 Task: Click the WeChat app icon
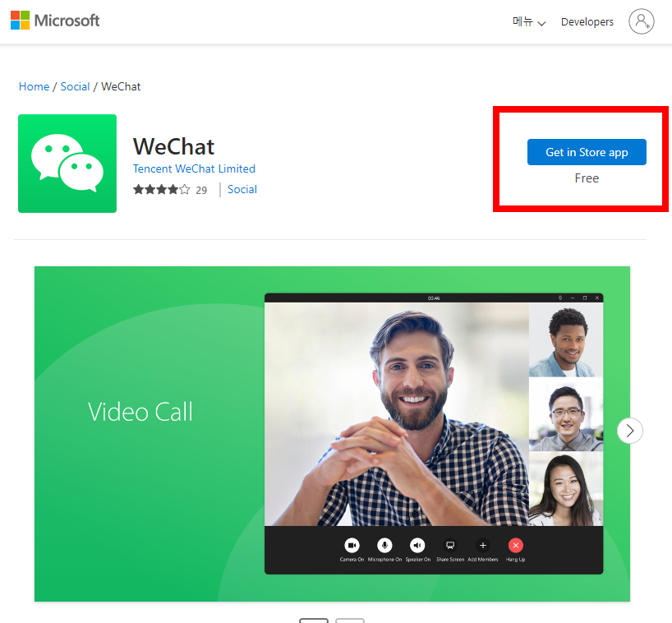(67, 164)
